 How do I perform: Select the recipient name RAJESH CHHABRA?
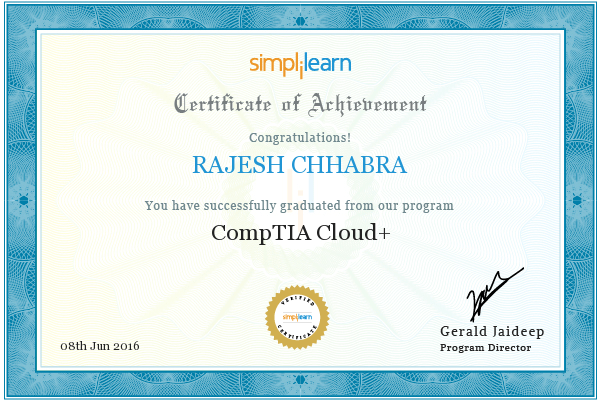299,165
